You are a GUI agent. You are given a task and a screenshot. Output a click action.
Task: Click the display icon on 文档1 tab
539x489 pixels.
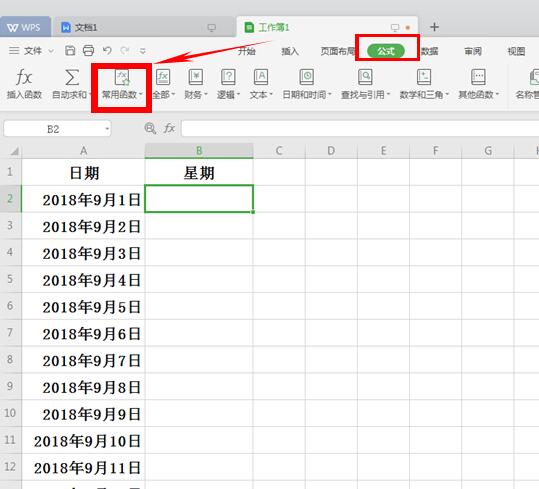(x=212, y=27)
